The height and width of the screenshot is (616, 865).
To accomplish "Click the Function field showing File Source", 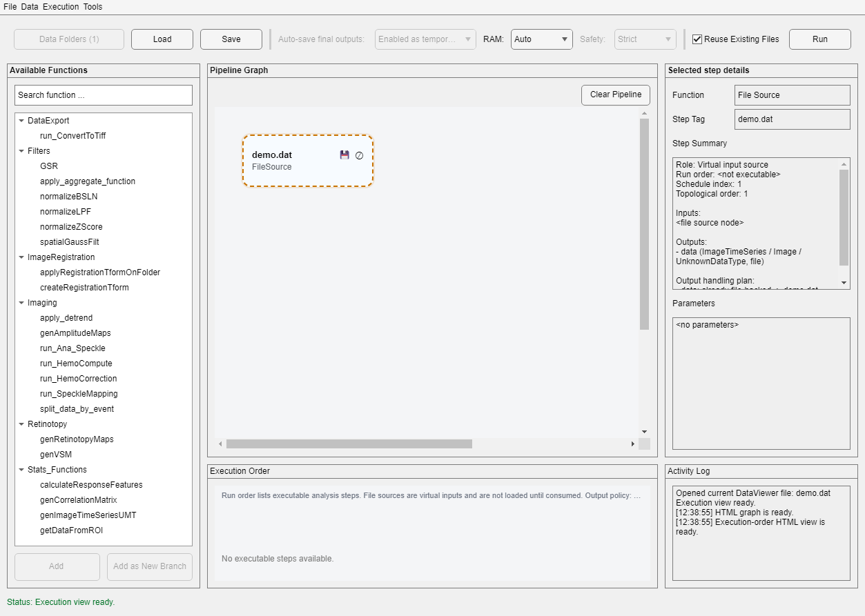I will [793, 95].
